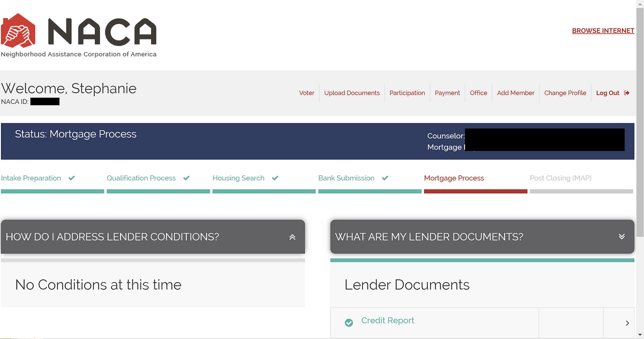The height and width of the screenshot is (339, 644).
Task: Select the Qualification Process step
Action: click(x=141, y=178)
